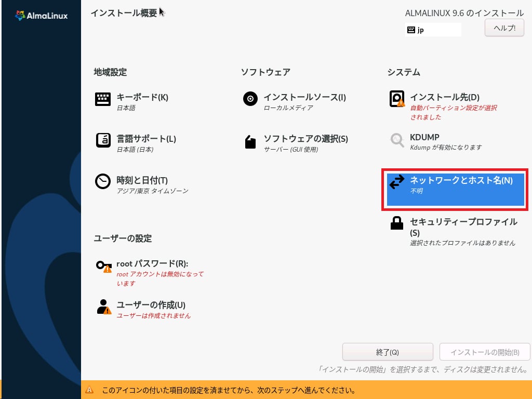Select the ソフトウェアの選択(S) text label
Screen dimensions: 532x399
click(305, 139)
